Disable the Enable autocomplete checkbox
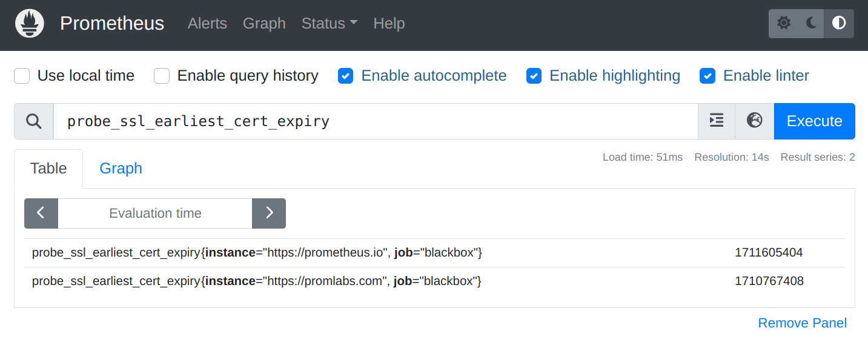 click(346, 76)
